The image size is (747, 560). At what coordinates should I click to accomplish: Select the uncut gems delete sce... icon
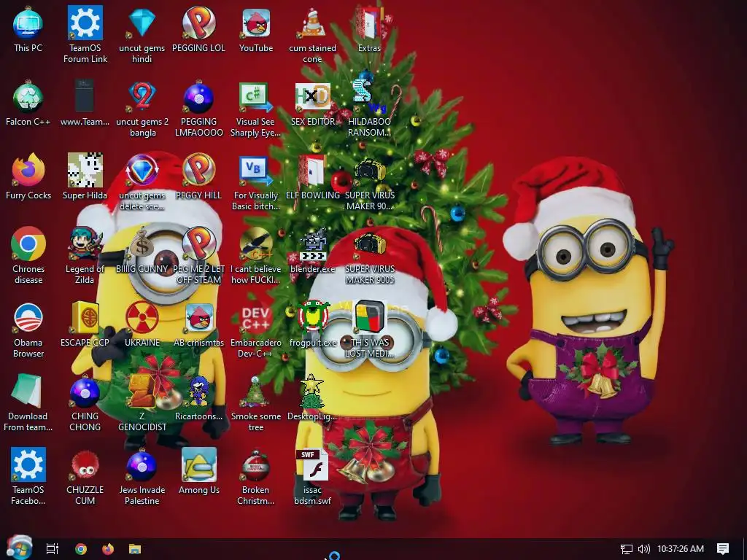pyautogui.click(x=142, y=182)
